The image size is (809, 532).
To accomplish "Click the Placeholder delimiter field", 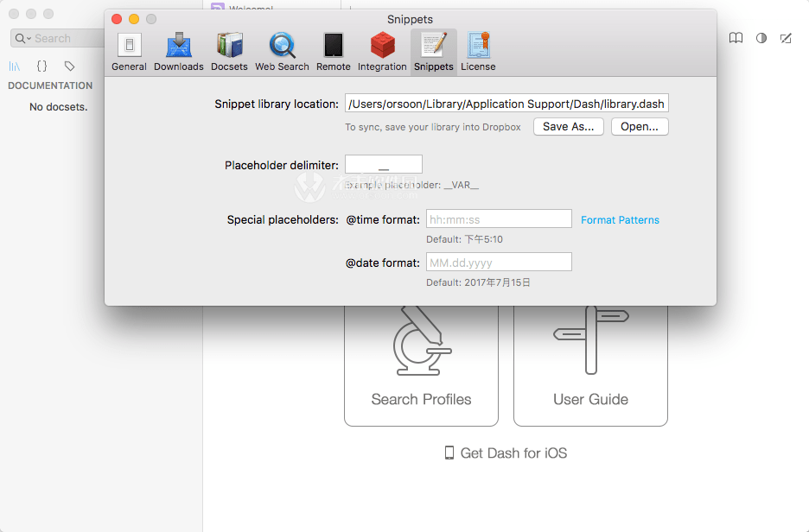I will pos(383,163).
